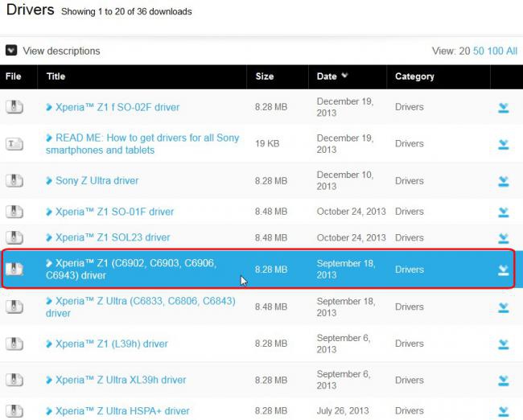
Task: Download the Xperia Z Ultra C6833 driver
Action: pyautogui.click(x=504, y=307)
